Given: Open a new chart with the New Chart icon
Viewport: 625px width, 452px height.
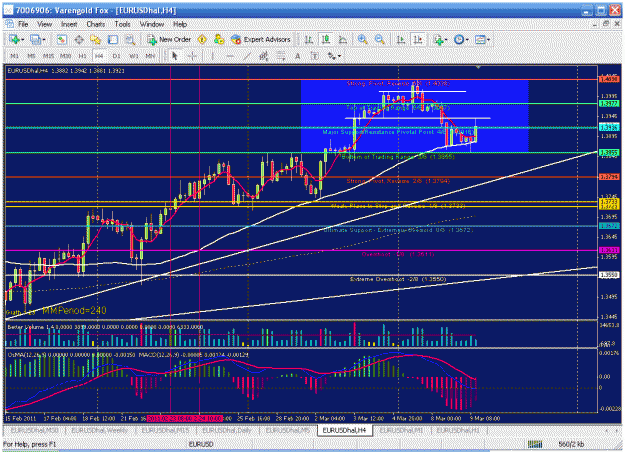Looking at the screenshot, I should [15, 39].
